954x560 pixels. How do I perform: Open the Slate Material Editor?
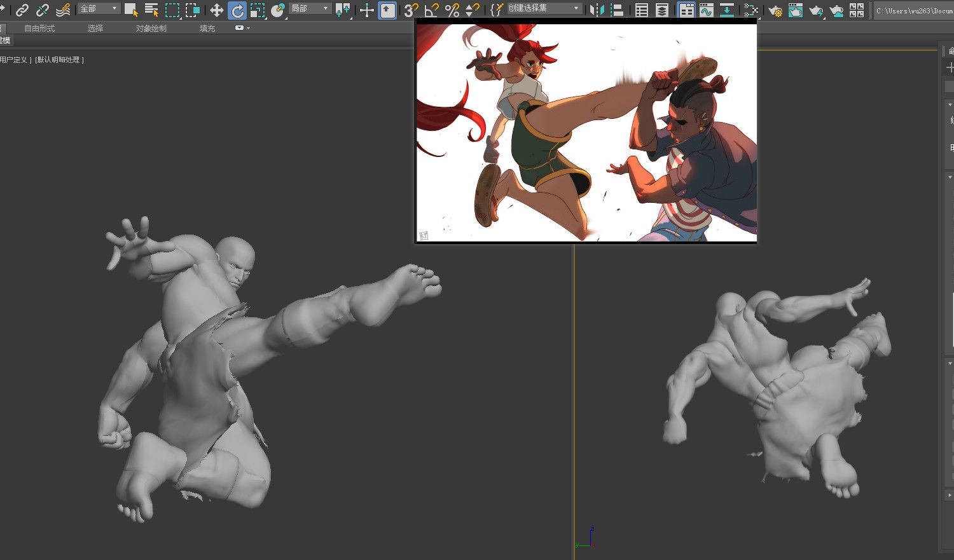(751, 10)
